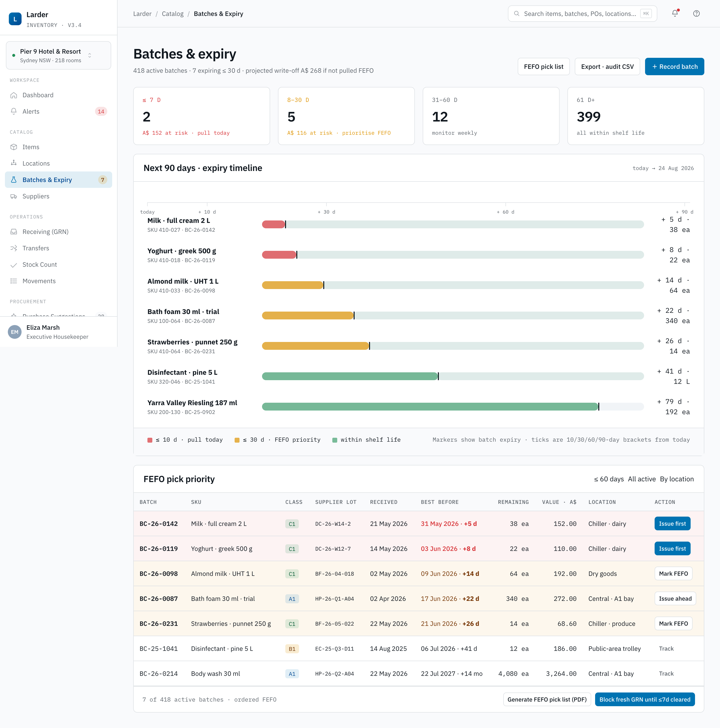Open the 61 D+ summary card

[636, 116]
